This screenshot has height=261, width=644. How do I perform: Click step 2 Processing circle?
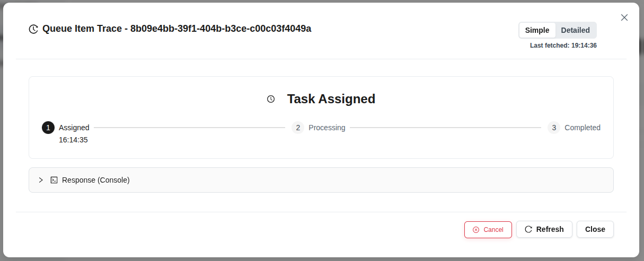pos(298,128)
